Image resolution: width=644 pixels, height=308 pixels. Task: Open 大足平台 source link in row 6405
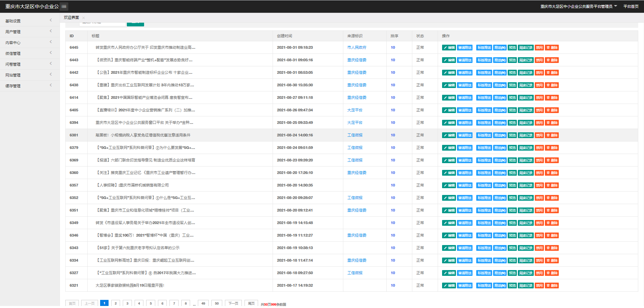pos(355,110)
